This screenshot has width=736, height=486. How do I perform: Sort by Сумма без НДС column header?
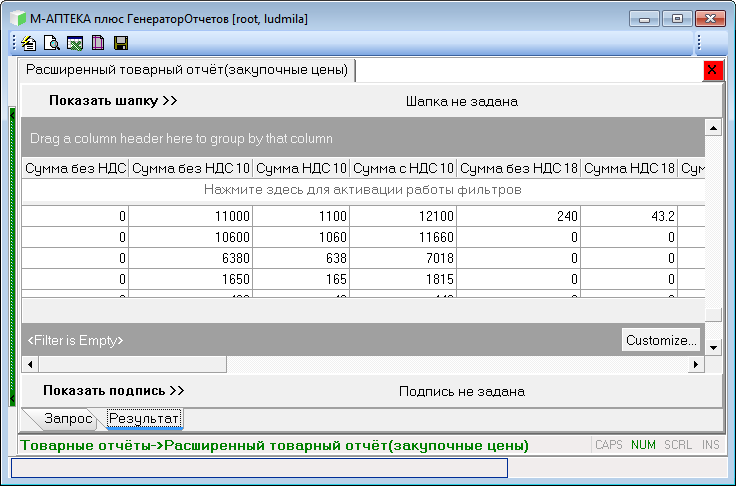pyautogui.click(x=75, y=168)
